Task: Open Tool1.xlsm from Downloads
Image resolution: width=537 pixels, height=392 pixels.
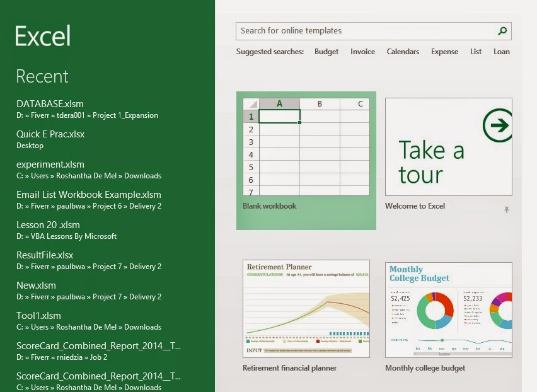Action: coord(39,315)
